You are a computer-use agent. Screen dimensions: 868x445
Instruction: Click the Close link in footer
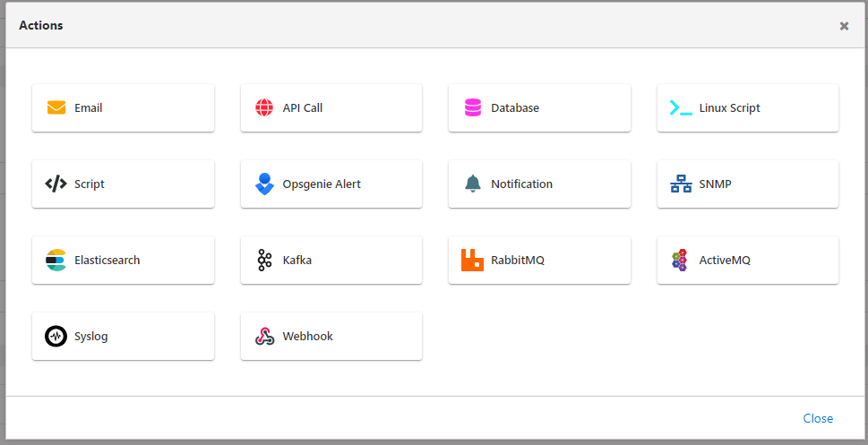point(818,418)
